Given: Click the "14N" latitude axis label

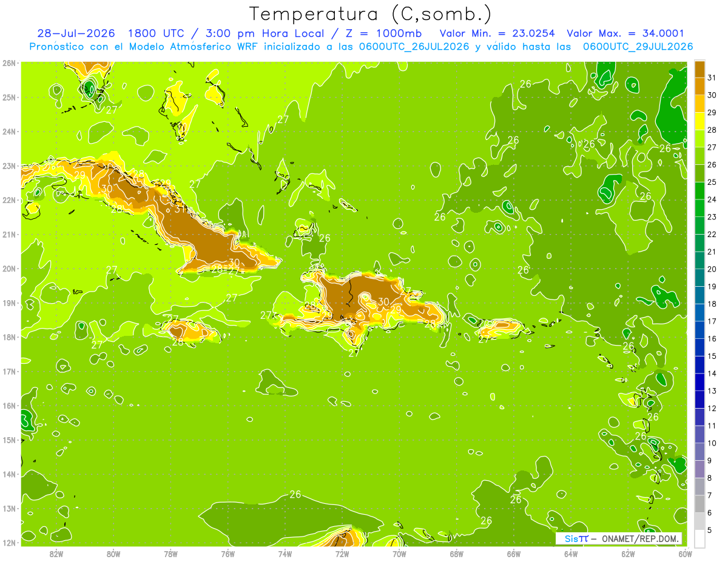Looking at the screenshot, I should 8,474.
